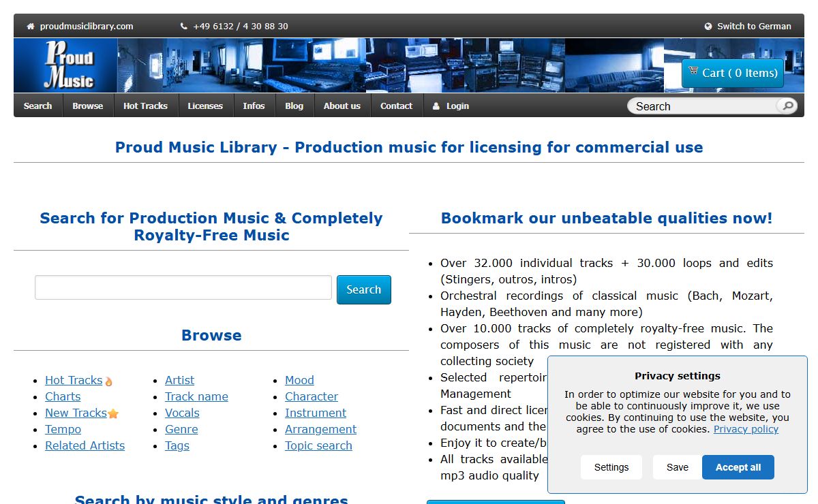Screen dimensions: 818x504
Task: Click Accept all in Privacy settings
Action: point(738,467)
